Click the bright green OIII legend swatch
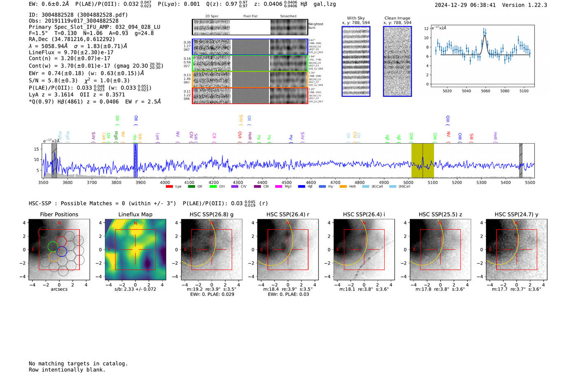The image size is (576, 392). pyautogui.click(x=213, y=186)
